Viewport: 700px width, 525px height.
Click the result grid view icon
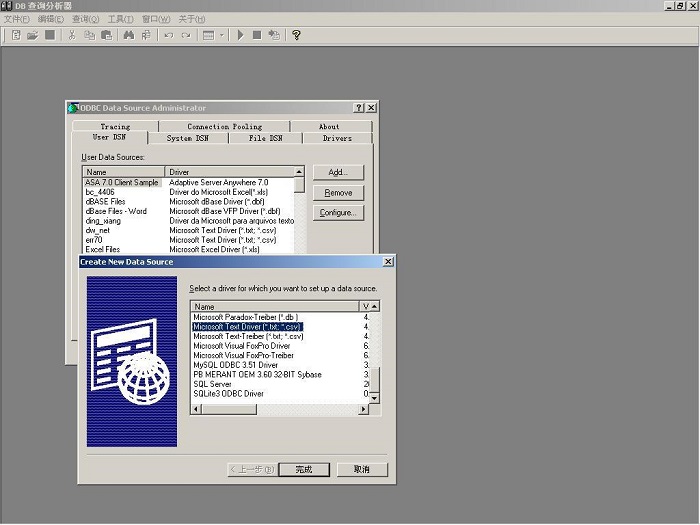[208, 35]
